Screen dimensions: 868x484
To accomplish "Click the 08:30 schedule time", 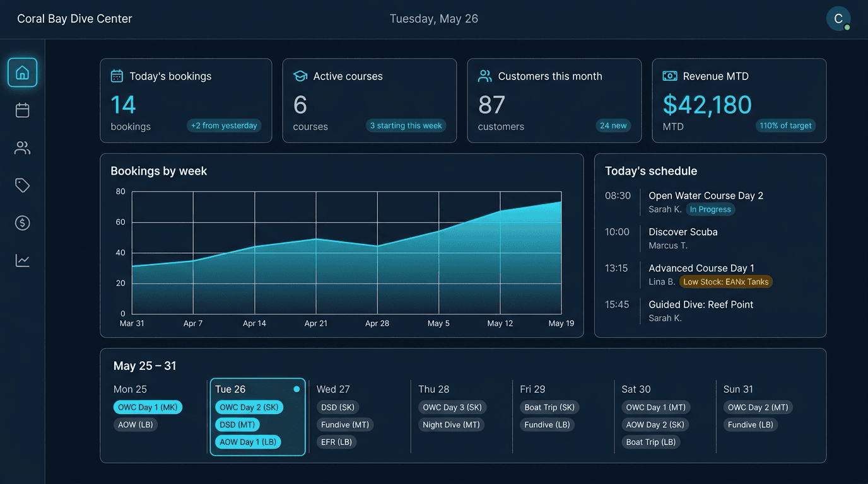I will pos(618,195).
